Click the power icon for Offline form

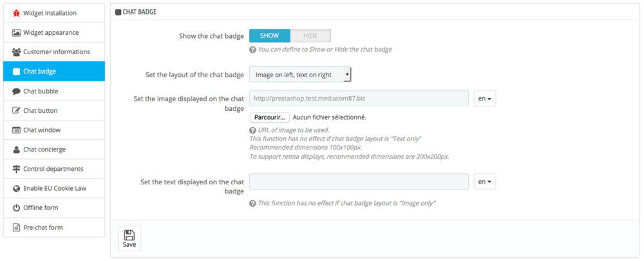click(17, 208)
